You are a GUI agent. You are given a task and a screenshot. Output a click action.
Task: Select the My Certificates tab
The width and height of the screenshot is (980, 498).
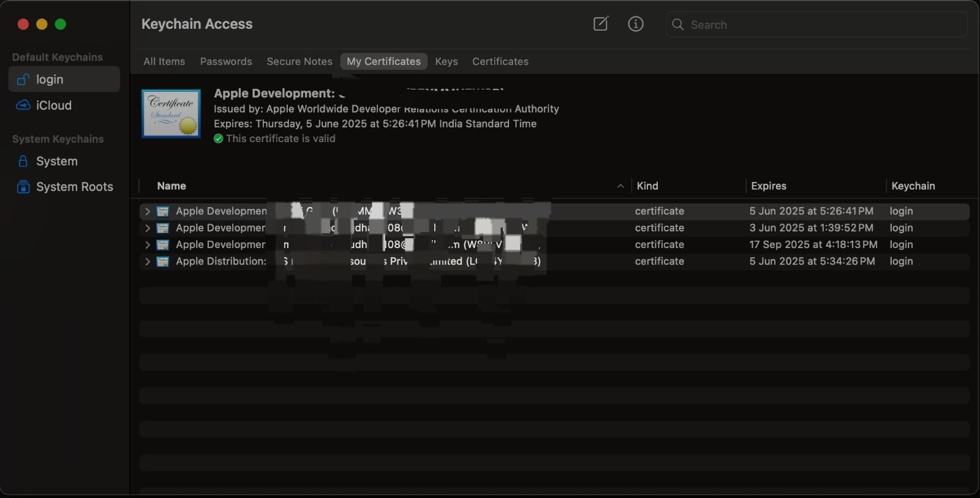(384, 61)
